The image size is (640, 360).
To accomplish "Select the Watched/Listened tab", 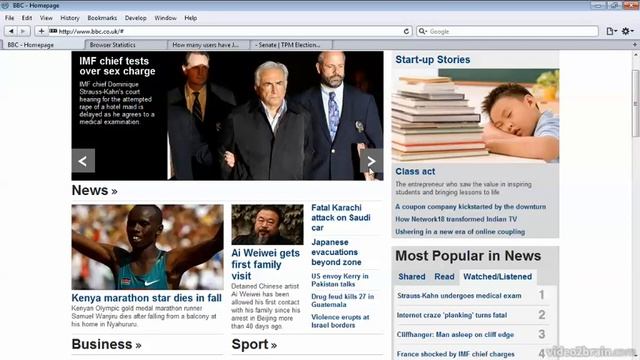I will [x=498, y=277].
